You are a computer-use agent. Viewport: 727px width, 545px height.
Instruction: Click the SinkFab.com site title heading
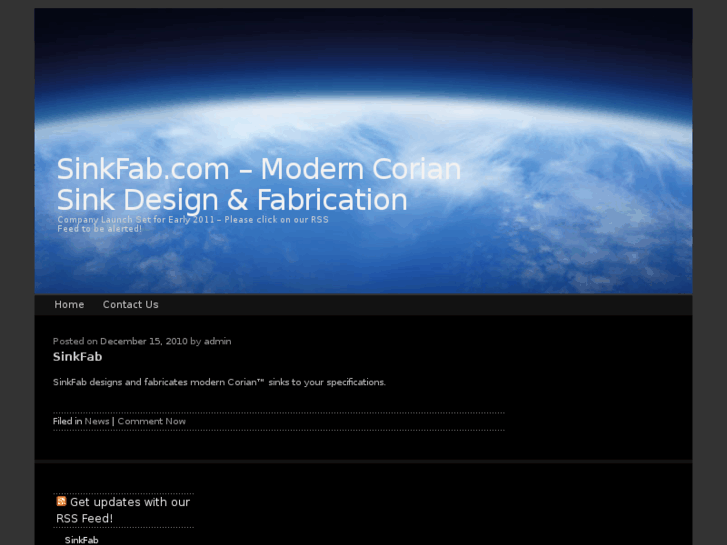pos(259,184)
